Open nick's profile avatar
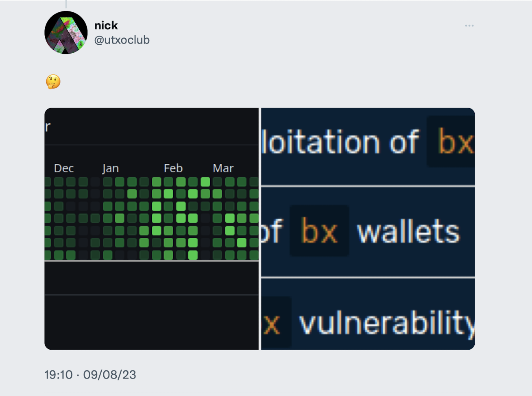Viewport: 532px width, 396px height. [x=66, y=33]
